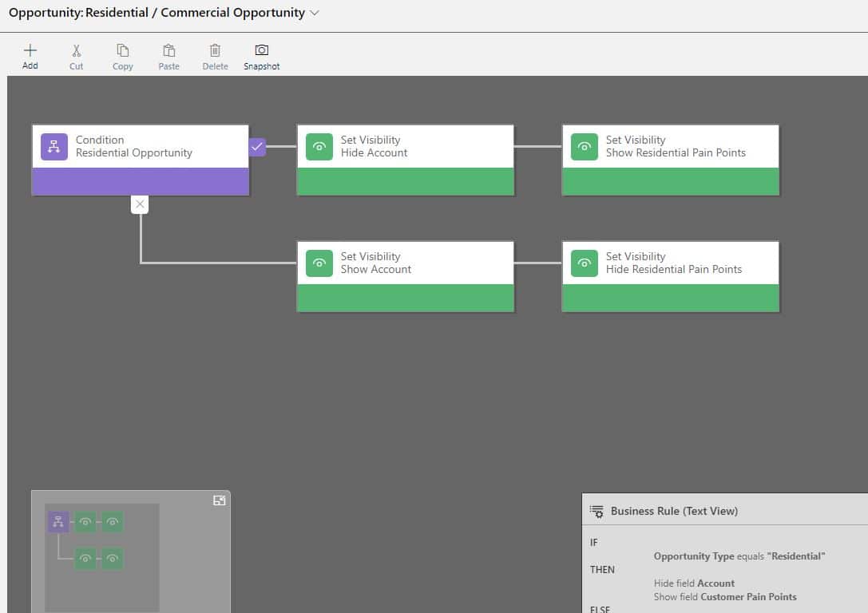Select Hide Residential Pain Points action
Viewport: 868px width, 613px height.
click(671, 276)
